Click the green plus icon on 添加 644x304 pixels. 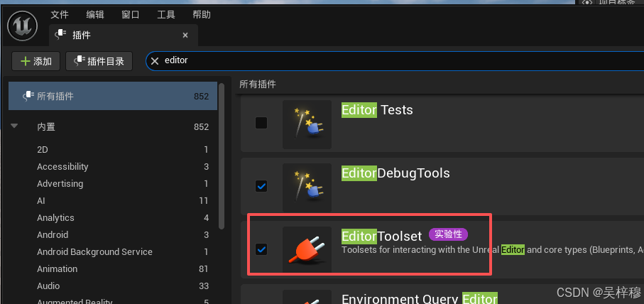[x=26, y=61]
